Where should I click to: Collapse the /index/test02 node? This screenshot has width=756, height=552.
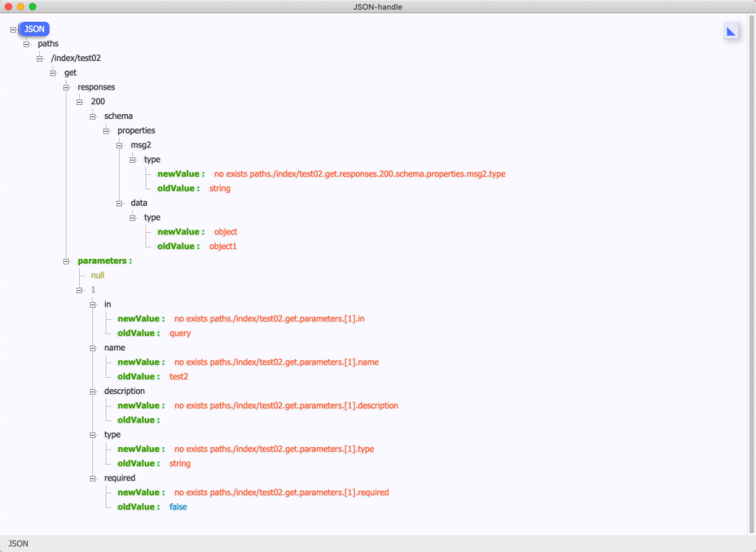[x=39, y=58]
